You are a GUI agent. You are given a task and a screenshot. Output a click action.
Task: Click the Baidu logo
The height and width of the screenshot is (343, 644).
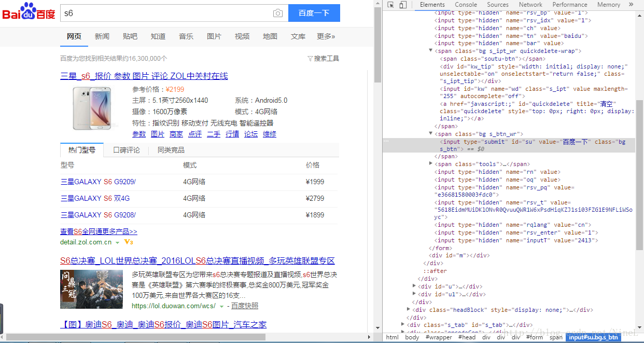pos(28,11)
